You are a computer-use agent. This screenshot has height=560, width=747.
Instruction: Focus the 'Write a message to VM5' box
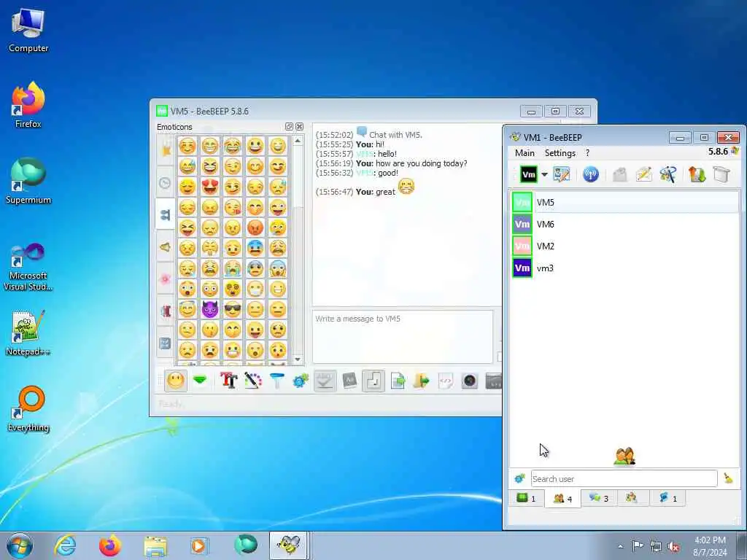point(403,337)
